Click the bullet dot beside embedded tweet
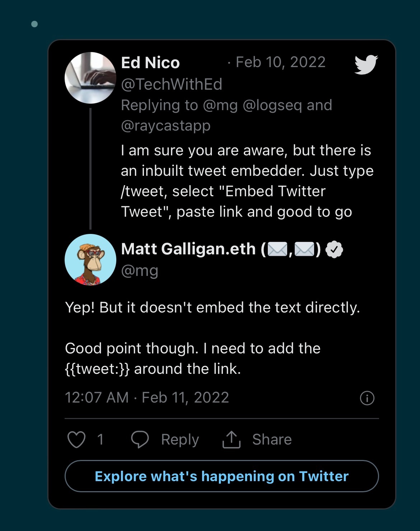420x531 pixels. coord(34,24)
